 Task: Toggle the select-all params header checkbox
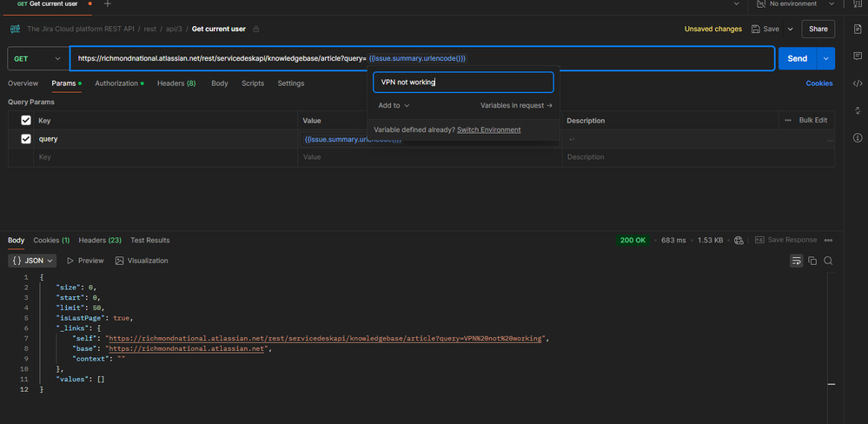[26, 121]
